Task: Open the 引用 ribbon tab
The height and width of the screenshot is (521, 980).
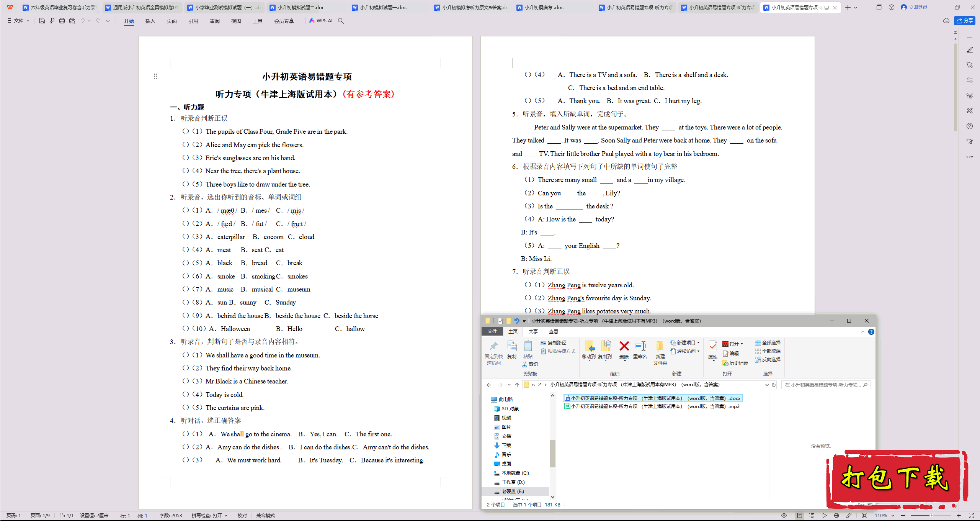Action: pyautogui.click(x=193, y=21)
